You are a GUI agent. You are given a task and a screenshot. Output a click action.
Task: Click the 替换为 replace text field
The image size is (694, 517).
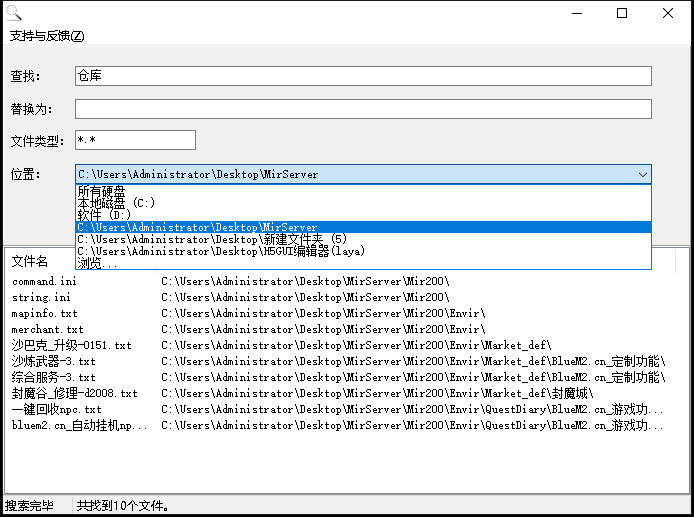(363, 109)
